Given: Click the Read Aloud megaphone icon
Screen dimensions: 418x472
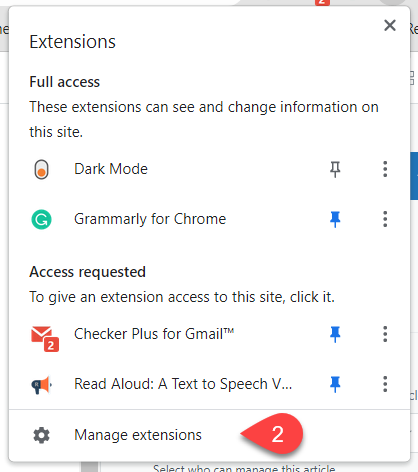Looking at the screenshot, I should point(41,385).
